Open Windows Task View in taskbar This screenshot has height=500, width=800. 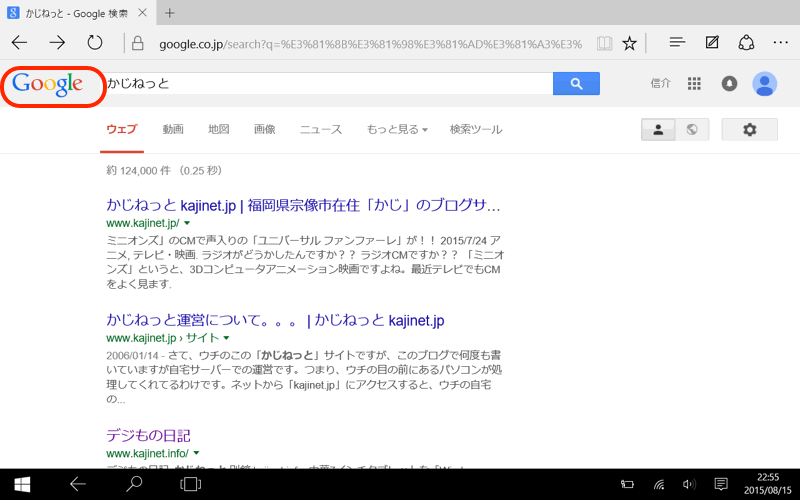[x=189, y=484]
